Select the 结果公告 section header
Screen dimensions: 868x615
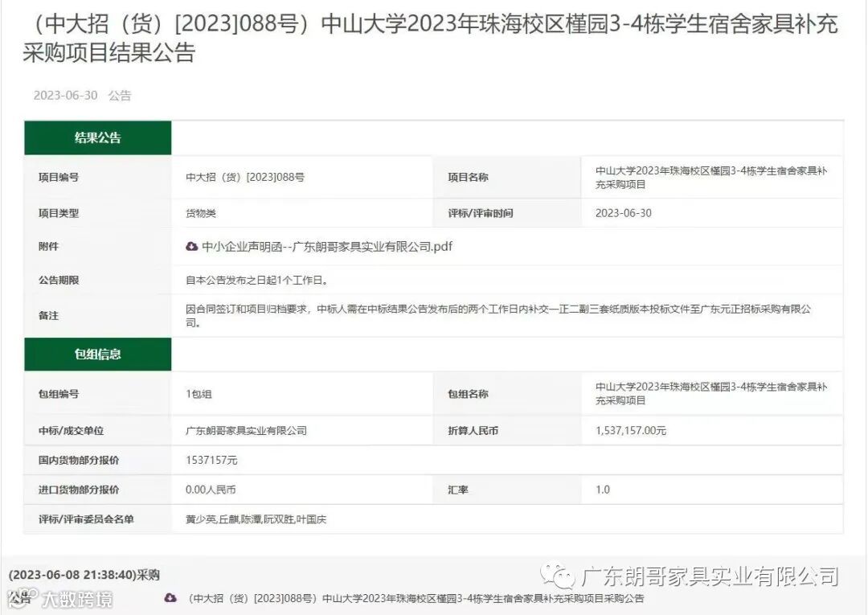point(98,137)
